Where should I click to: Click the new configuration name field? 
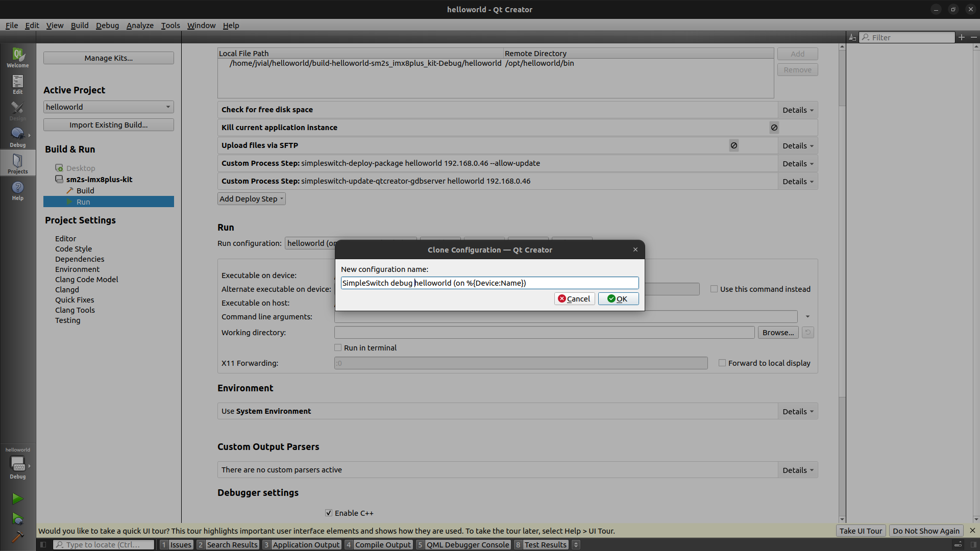(x=489, y=283)
